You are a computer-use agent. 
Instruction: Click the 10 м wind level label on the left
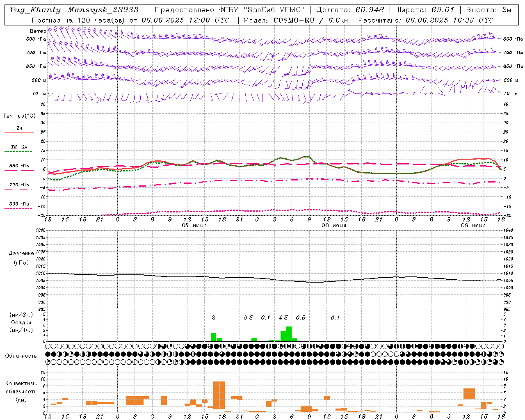click(x=39, y=94)
